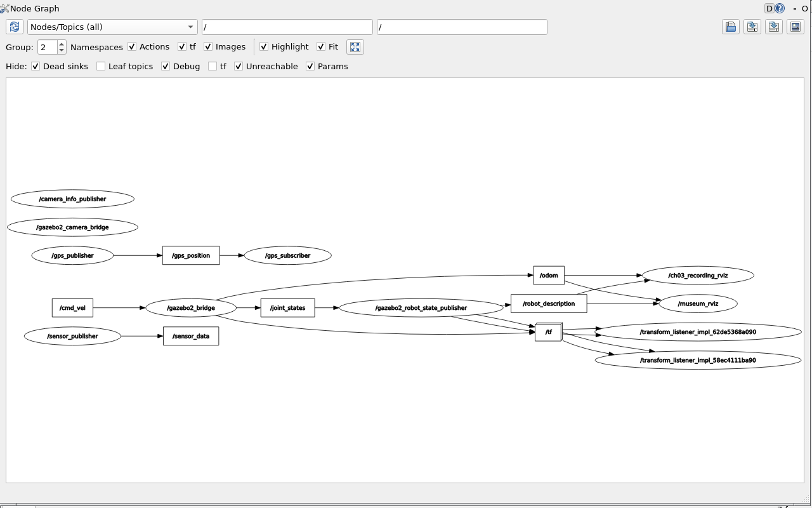Uncheck the Fit checkbox
This screenshot has width=812, height=508.
(x=321, y=47)
